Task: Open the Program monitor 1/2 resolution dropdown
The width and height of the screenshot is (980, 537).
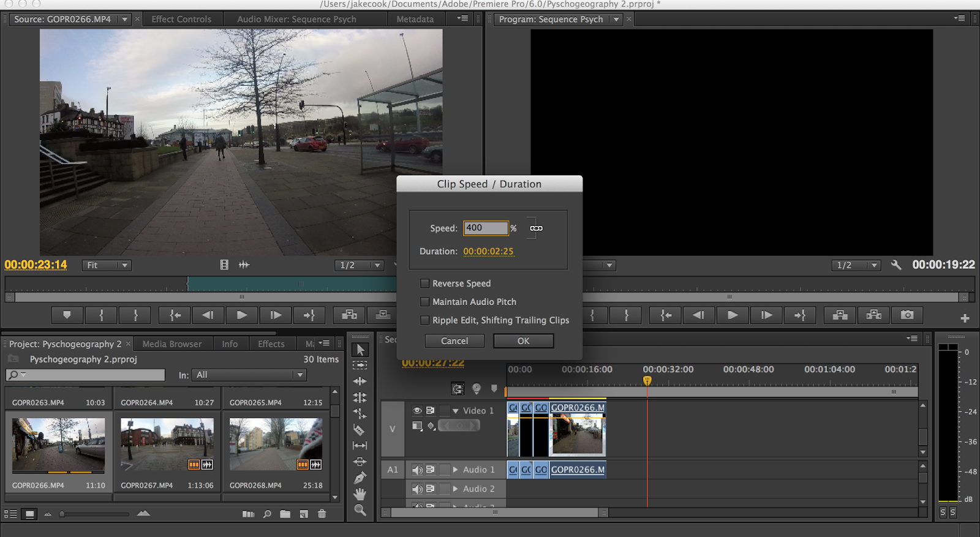Action: click(856, 265)
